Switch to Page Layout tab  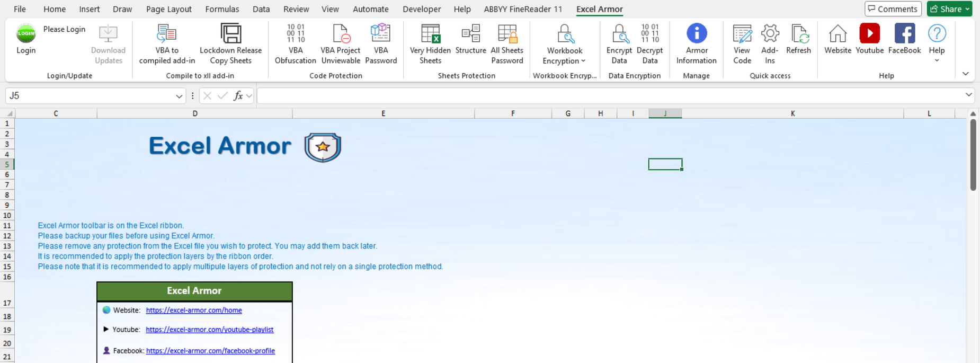168,9
